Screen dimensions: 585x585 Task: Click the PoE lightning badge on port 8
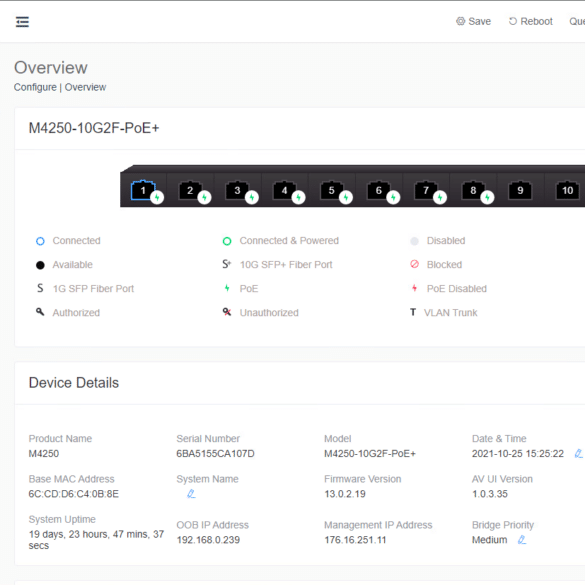[487, 197]
